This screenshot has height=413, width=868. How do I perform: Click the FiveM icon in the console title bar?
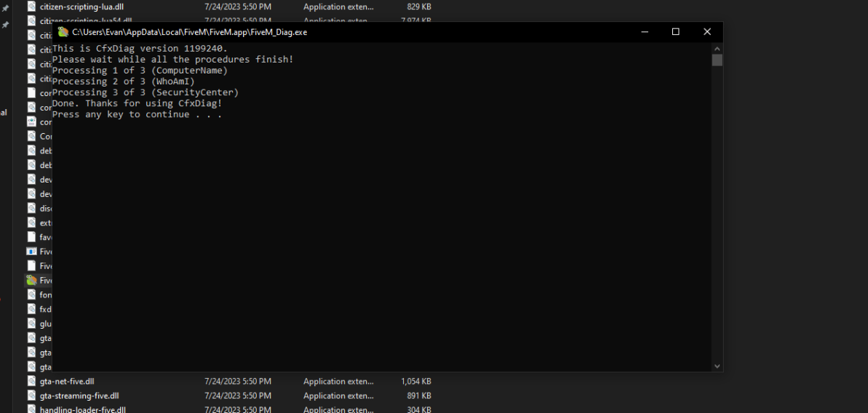[63, 32]
